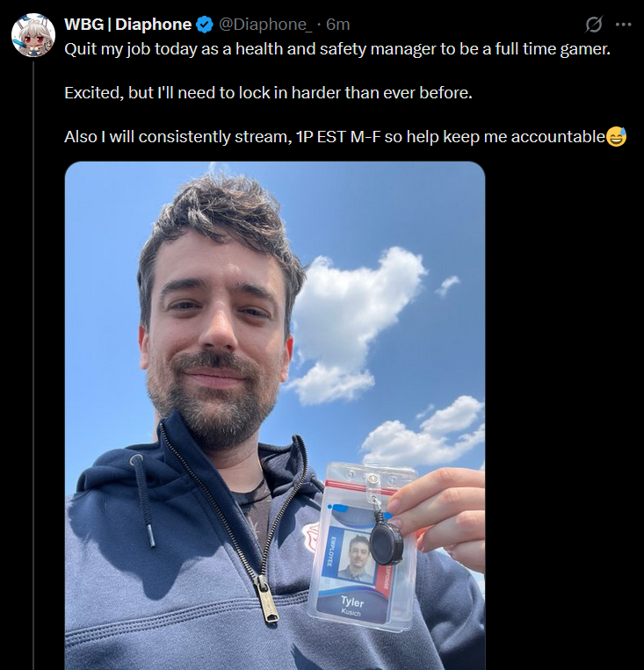Click the ID photo on the employee badge
The width and height of the screenshot is (644, 670).
pos(357,557)
